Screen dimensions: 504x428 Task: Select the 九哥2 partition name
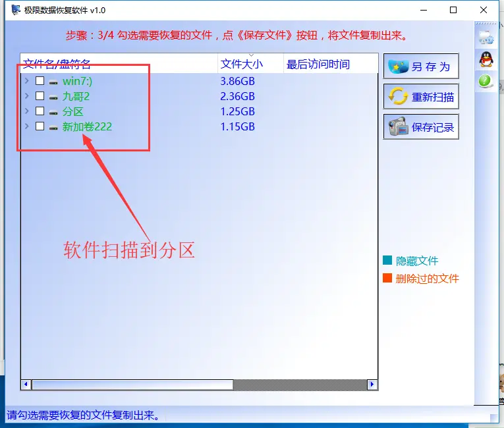pyautogui.click(x=76, y=96)
